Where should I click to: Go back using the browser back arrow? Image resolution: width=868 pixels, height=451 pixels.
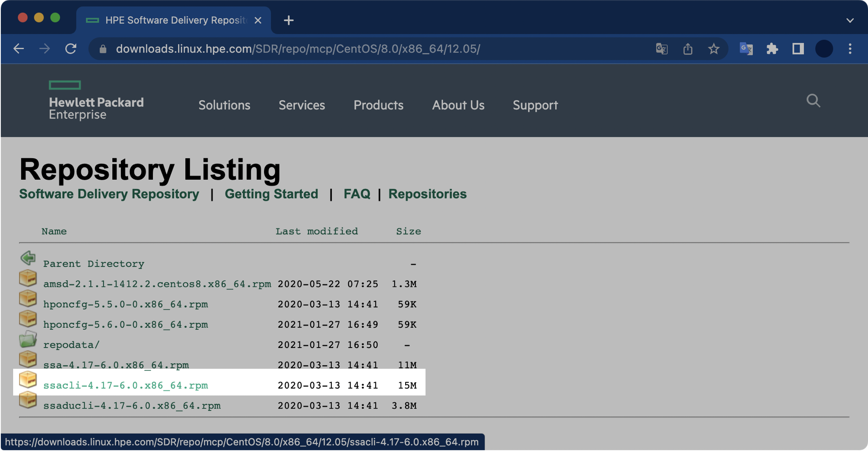click(x=19, y=49)
